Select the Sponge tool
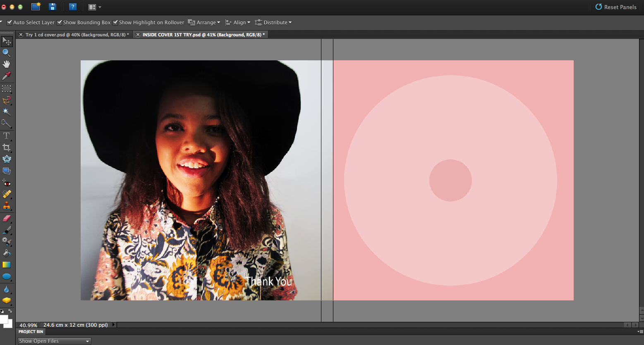644x345 pixels. (7, 300)
